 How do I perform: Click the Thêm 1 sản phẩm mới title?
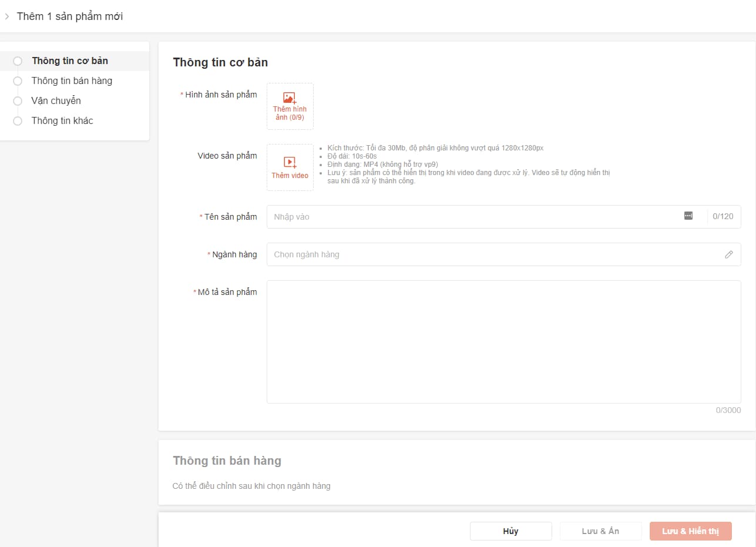tap(70, 16)
